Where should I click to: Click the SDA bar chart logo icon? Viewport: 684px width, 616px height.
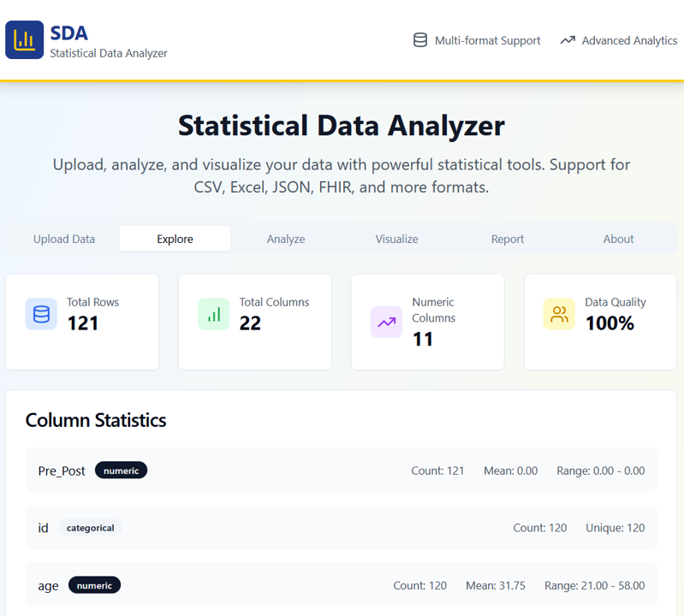coord(25,39)
